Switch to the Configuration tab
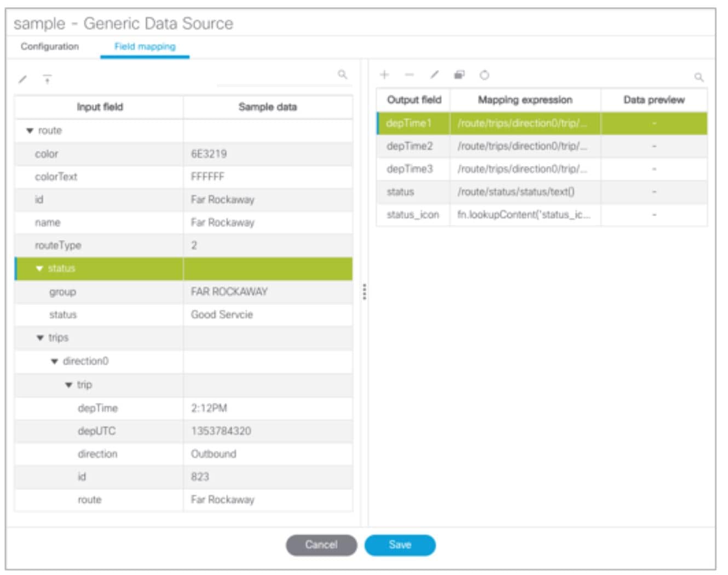This screenshot has height=575, width=728. click(x=50, y=47)
